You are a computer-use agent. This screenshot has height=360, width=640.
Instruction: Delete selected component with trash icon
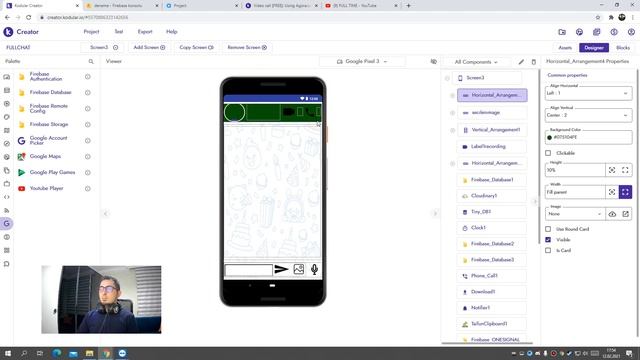pos(533,62)
